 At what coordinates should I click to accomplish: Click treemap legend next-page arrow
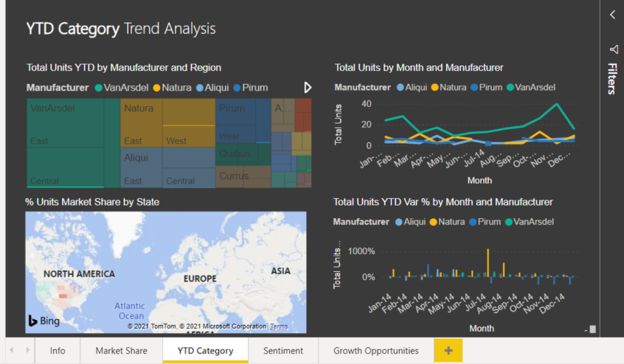[x=308, y=88]
